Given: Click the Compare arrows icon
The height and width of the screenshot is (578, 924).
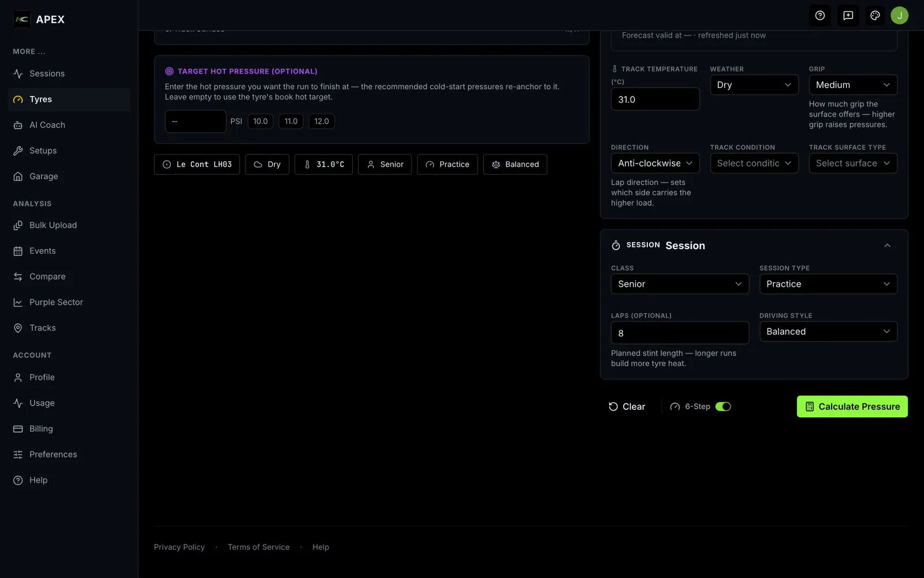Looking at the screenshot, I should pos(18,277).
